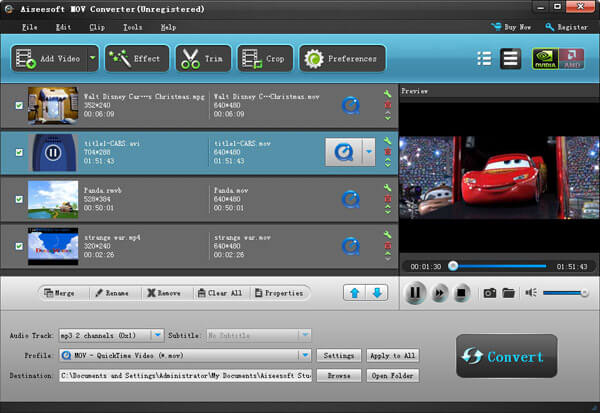This screenshot has height=413, width=600.
Task: Stop preview playback
Action: click(x=461, y=293)
